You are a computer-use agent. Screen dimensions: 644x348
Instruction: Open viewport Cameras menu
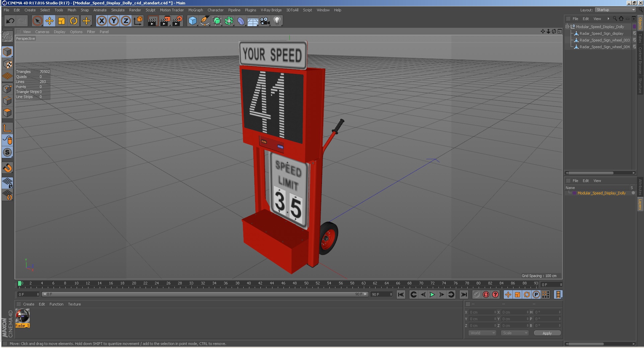(x=42, y=32)
